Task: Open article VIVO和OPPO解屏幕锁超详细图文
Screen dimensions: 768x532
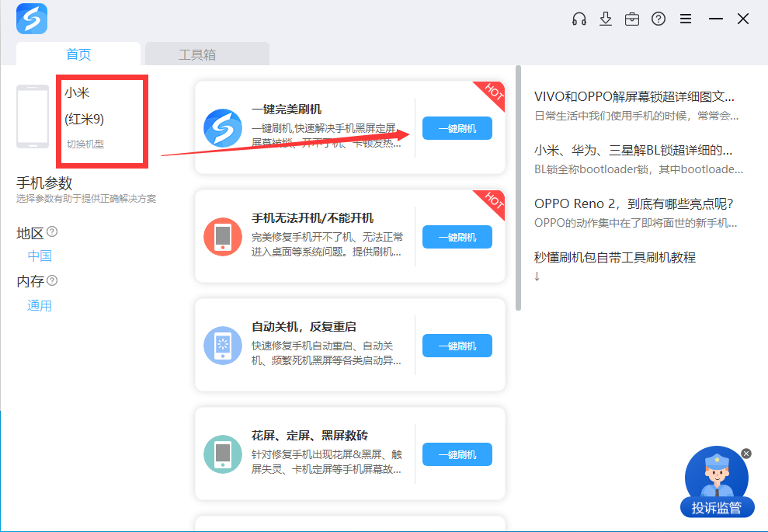Action: pyautogui.click(x=634, y=96)
